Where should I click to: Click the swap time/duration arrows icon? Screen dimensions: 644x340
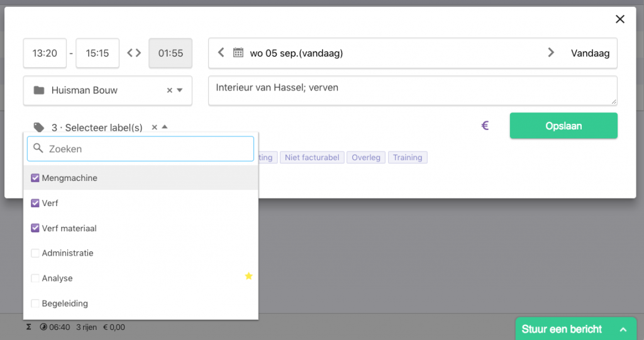[x=134, y=53]
